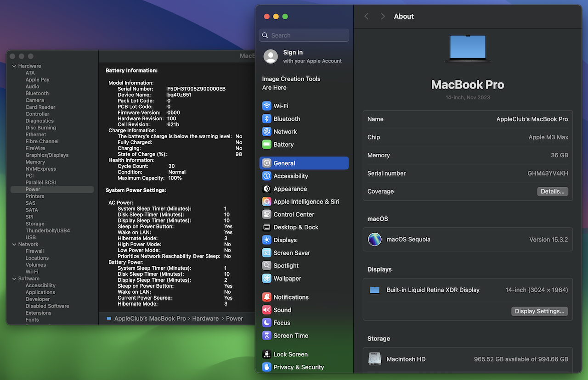The height and width of the screenshot is (380, 588).
Task: Click the Spotlight magnifier icon
Action: click(x=266, y=266)
